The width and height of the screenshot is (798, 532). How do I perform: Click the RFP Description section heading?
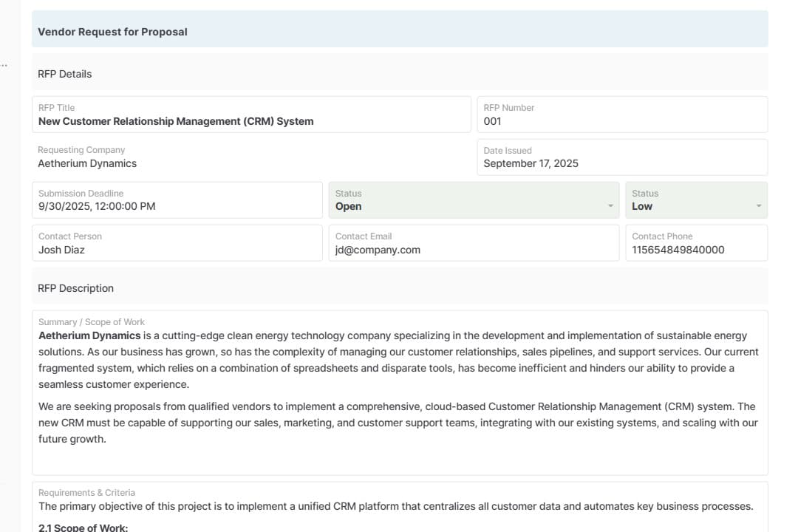(75, 288)
